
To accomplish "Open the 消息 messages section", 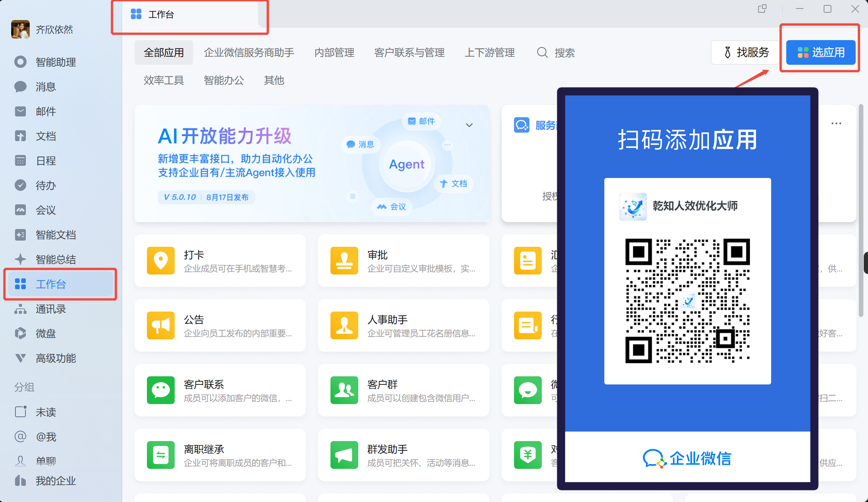I will tap(60, 87).
